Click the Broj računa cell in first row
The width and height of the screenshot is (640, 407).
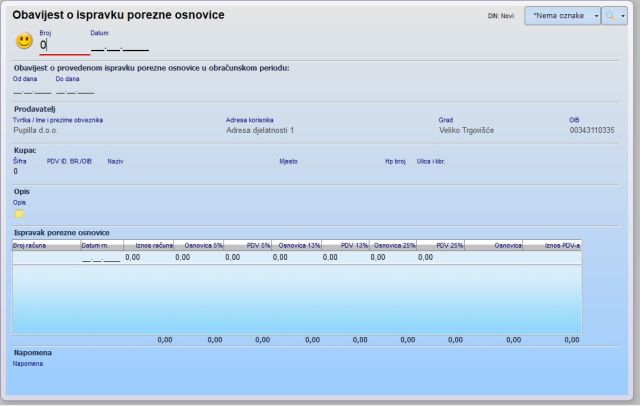[x=45, y=257]
